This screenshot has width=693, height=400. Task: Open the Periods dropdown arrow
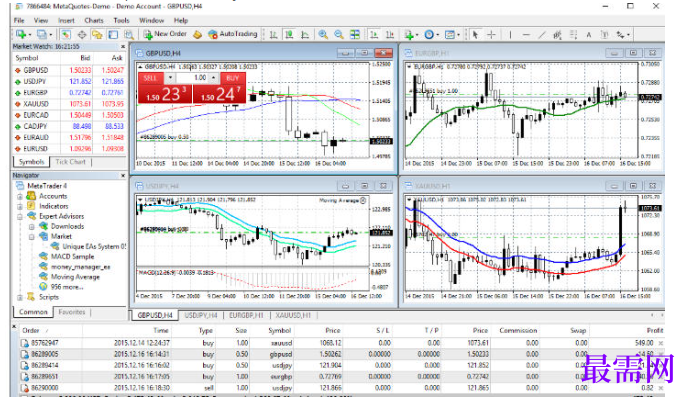(x=438, y=34)
